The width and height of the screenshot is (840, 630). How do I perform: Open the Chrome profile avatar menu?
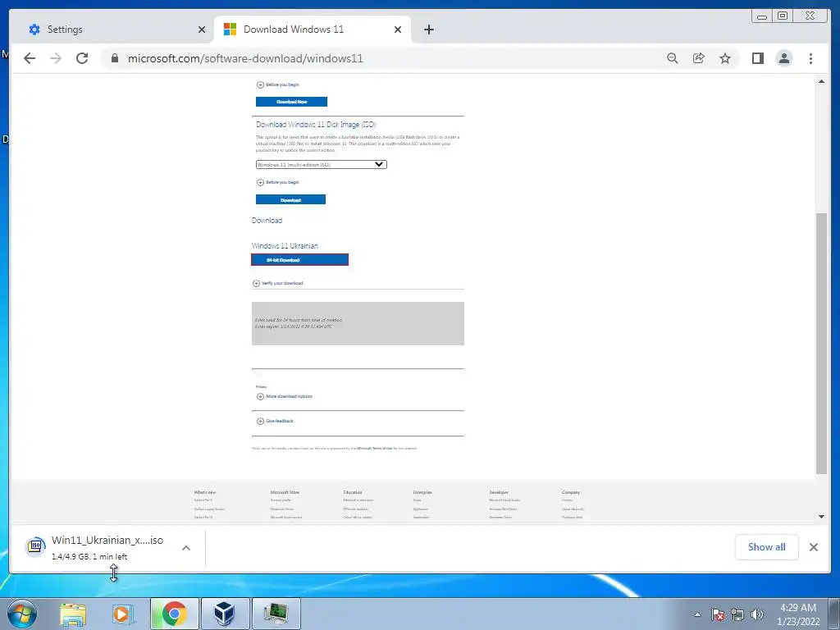click(x=783, y=58)
